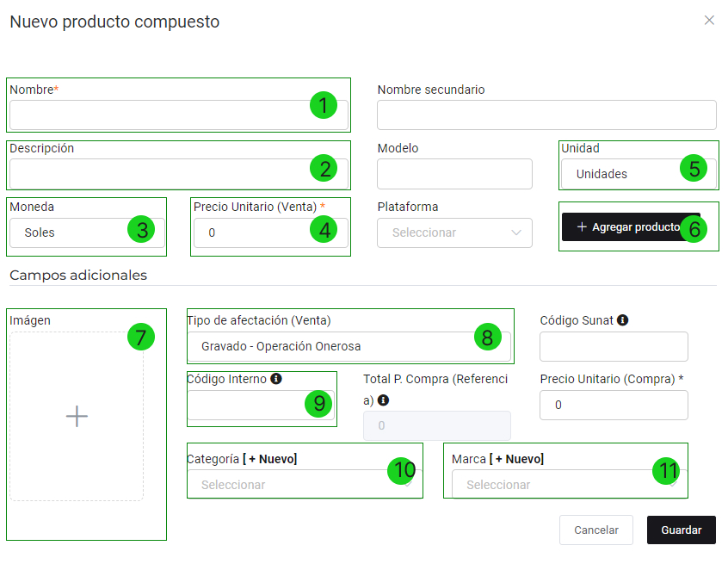728x564 pixels.
Task: Close the Nuevo producto compuesto dialog
Action: click(x=709, y=21)
